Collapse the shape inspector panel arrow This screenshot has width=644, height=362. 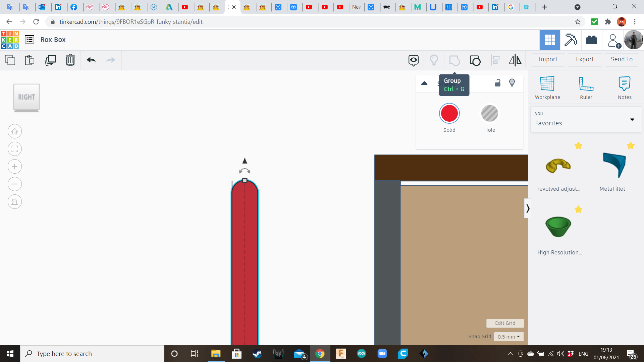pos(424,83)
